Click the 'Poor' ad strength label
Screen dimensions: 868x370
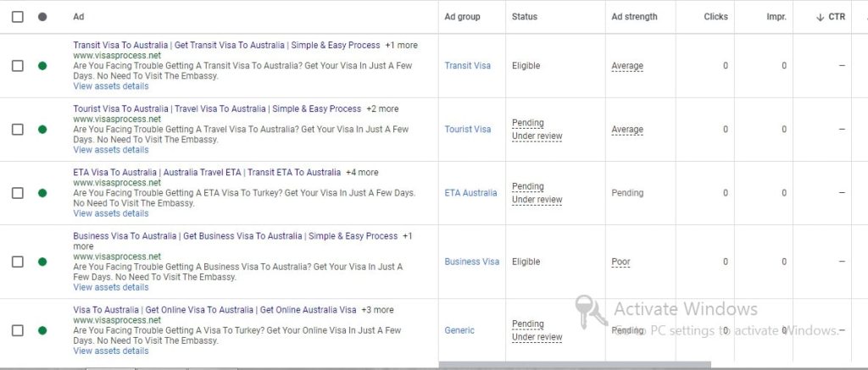click(x=621, y=262)
